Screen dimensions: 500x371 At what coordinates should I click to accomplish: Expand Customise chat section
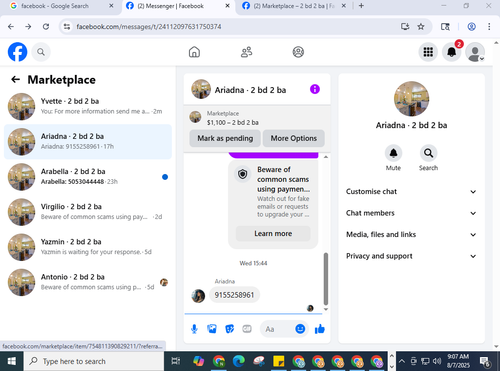pyautogui.click(x=411, y=192)
